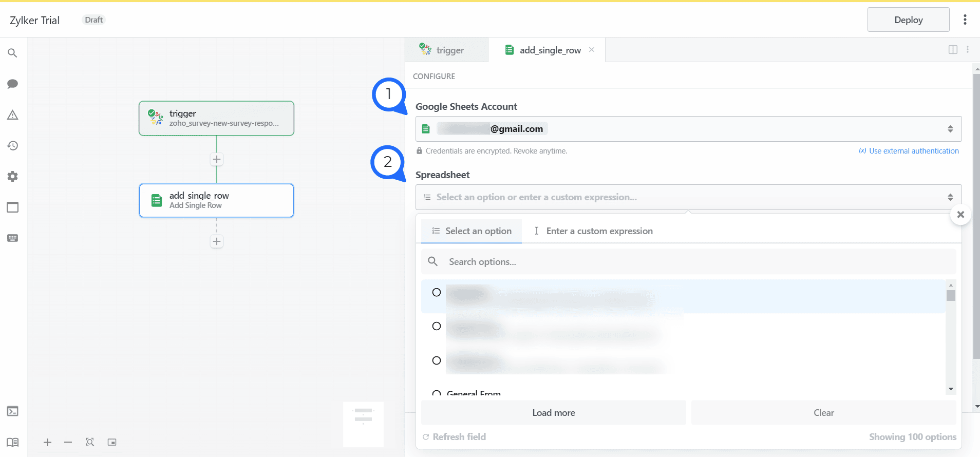Expand the Spreadsheet selection dropdown
Viewport: 980px width, 457px height.
pyautogui.click(x=688, y=197)
